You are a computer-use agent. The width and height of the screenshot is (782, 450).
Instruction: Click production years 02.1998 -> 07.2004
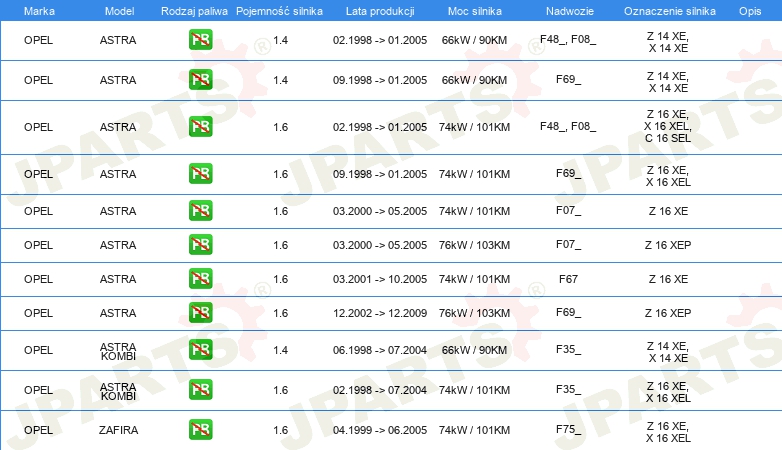click(x=380, y=390)
